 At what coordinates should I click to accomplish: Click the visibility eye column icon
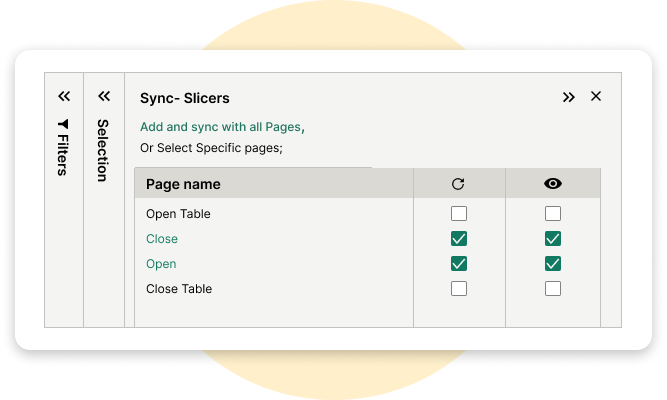click(552, 184)
